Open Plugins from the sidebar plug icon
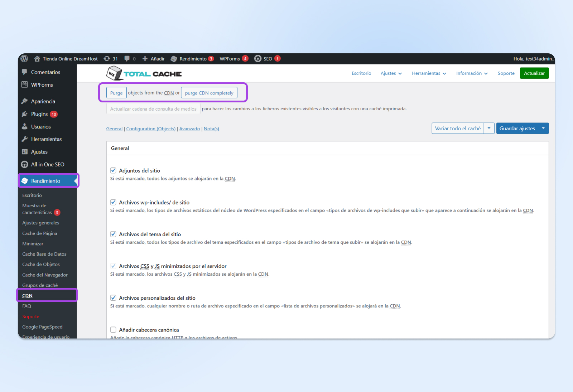This screenshot has height=392, width=573. (x=25, y=114)
